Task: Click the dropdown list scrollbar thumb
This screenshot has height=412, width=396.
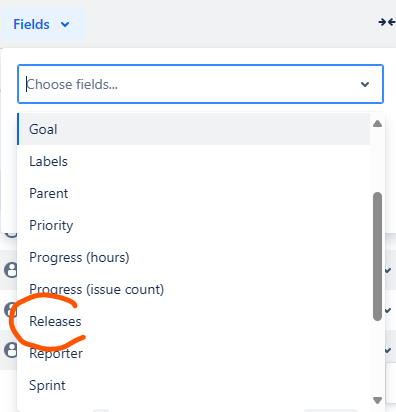Action: (x=377, y=256)
